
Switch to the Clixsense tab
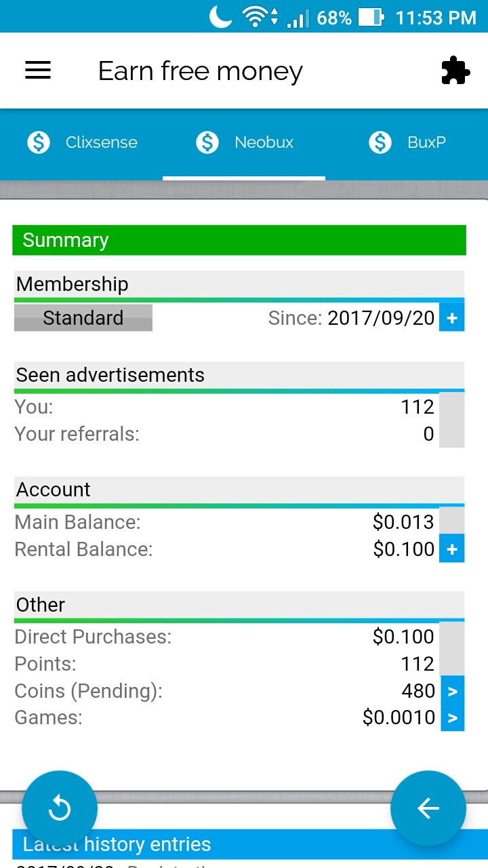tap(101, 142)
